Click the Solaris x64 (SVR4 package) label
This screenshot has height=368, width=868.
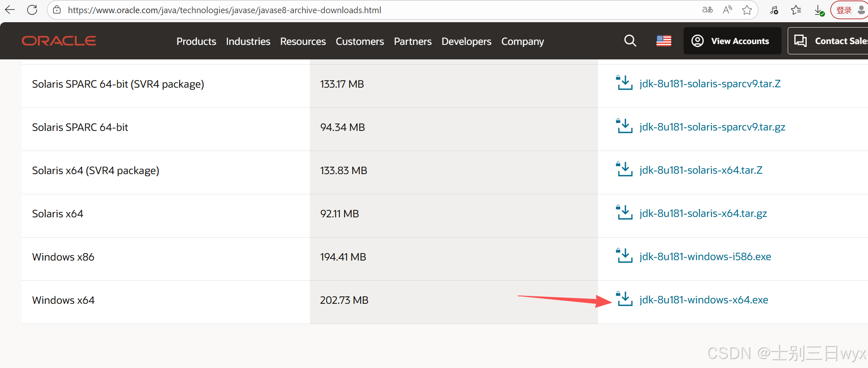pos(96,170)
